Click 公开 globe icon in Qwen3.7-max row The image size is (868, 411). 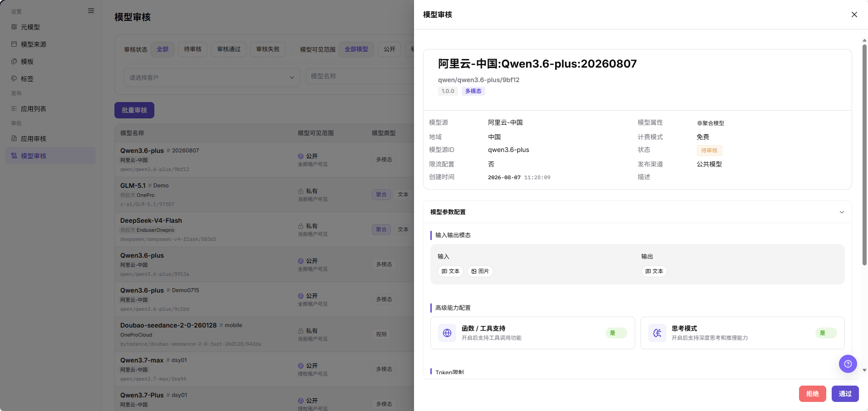point(301,366)
